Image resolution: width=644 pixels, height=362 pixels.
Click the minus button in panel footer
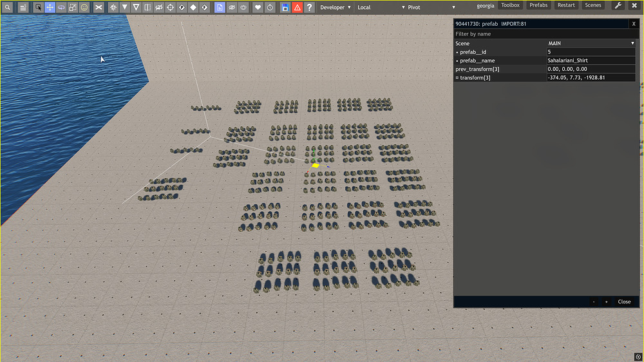pos(594,301)
